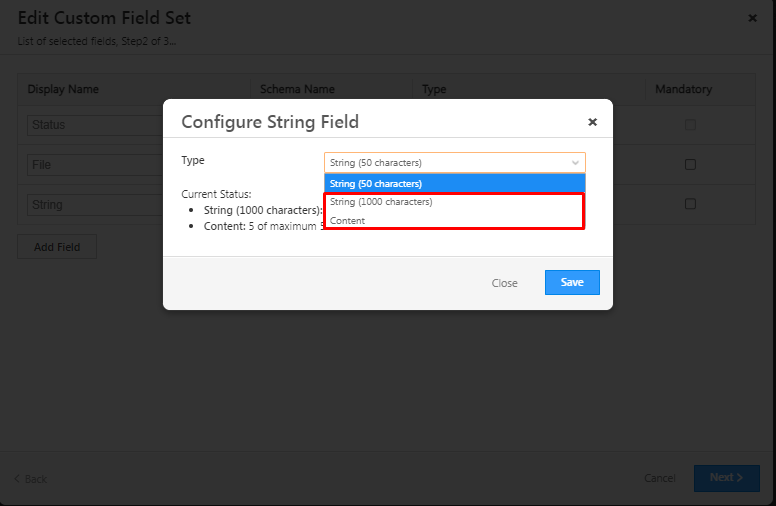Screen dimensions: 776x506
Task: Click the Add Field button
Action: [x=57, y=247]
